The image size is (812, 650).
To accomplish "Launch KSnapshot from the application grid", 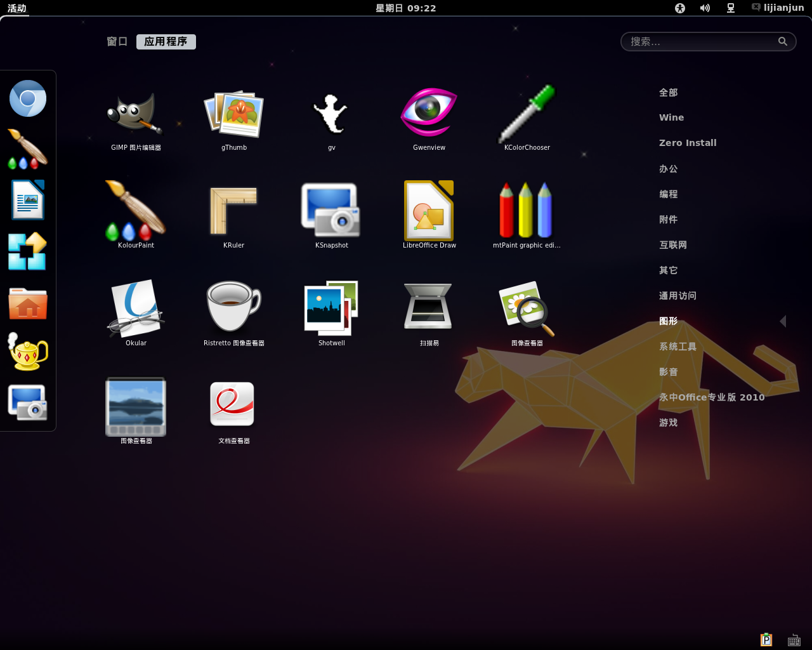I will point(331,215).
